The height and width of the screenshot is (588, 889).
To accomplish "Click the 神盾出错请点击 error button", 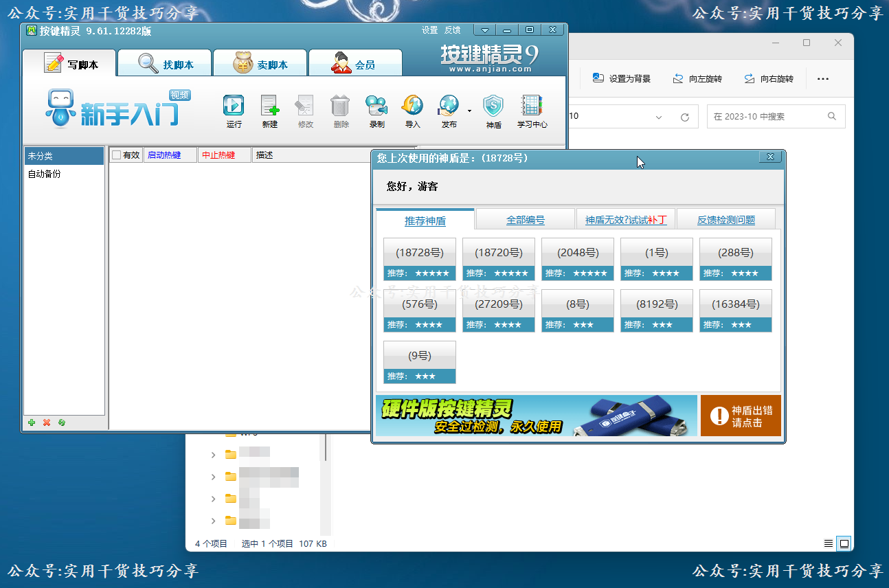I will coord(740,415).
